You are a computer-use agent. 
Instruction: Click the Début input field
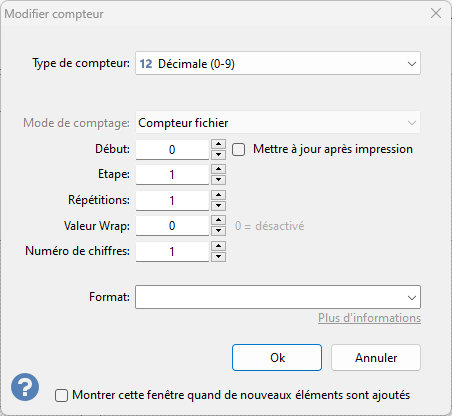(172, 150)
